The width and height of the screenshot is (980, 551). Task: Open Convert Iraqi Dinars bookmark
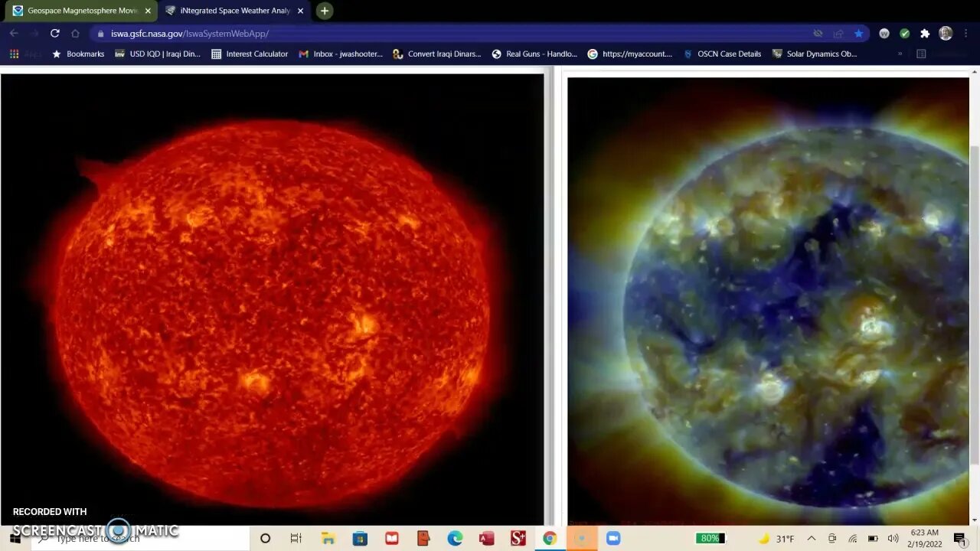(x=436, y=54)
